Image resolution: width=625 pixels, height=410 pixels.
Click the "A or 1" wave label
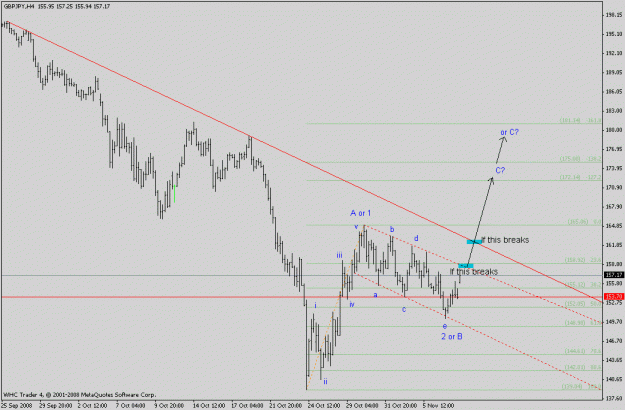360,213
